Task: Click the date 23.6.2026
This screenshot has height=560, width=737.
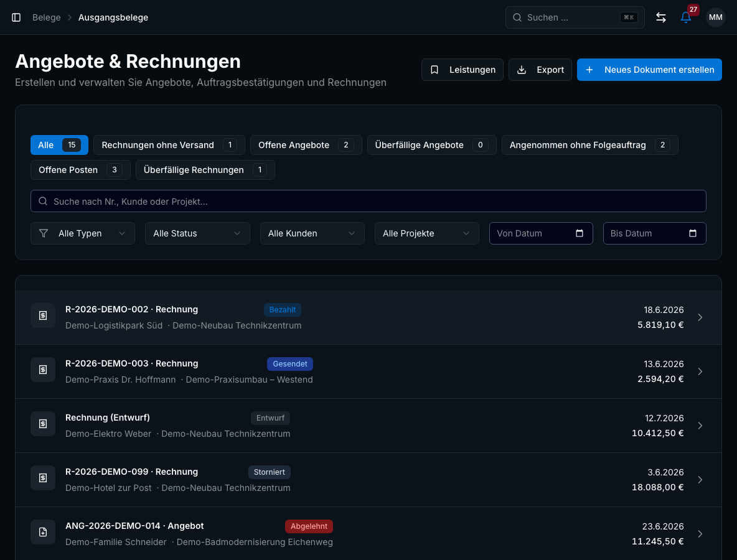Action: [x=663, y=526]
